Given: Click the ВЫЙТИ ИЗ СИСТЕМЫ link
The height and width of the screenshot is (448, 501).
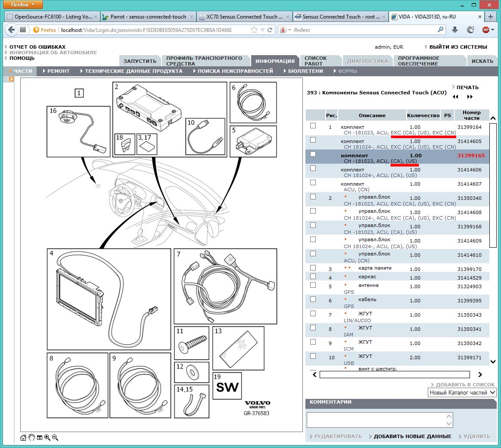Looking at the screenshot, I should click(458, 47).
